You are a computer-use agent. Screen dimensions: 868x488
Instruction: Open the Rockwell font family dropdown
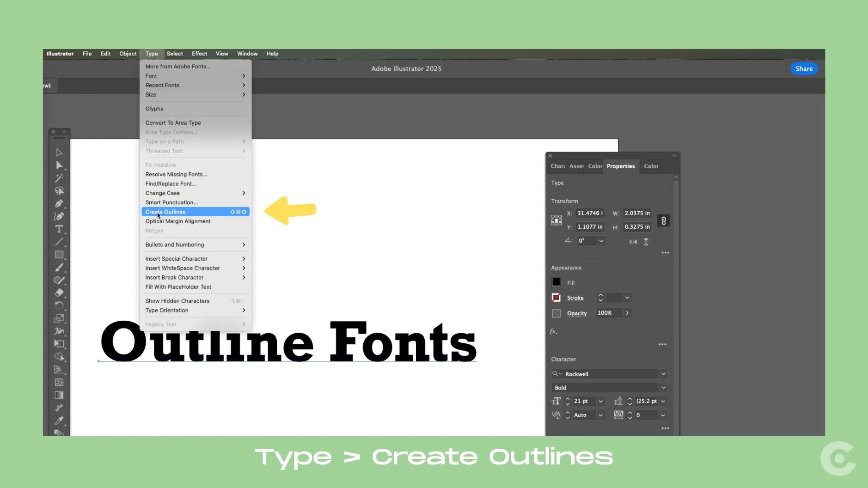coord(664,374)
